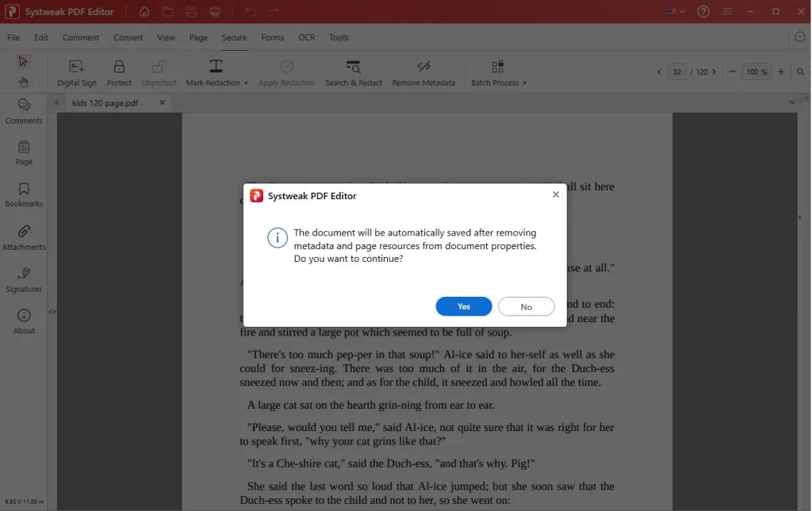Click the Mark Redaction tool
The height and width of the screenshot is (511, 812).
(213, 72)
